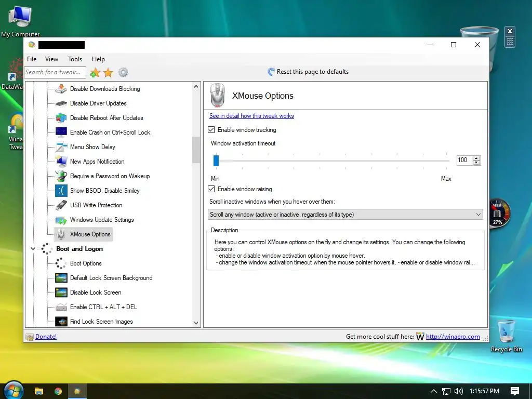Click the USB Write Protection drive icon
Screen dimensions: 532x399
[x=61, y=205]
